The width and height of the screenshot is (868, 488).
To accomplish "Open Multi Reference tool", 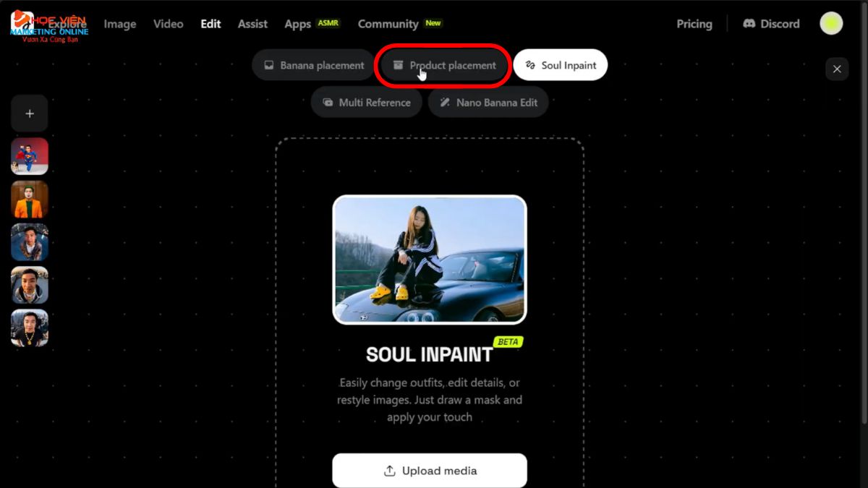I will (x=367, y=103).
